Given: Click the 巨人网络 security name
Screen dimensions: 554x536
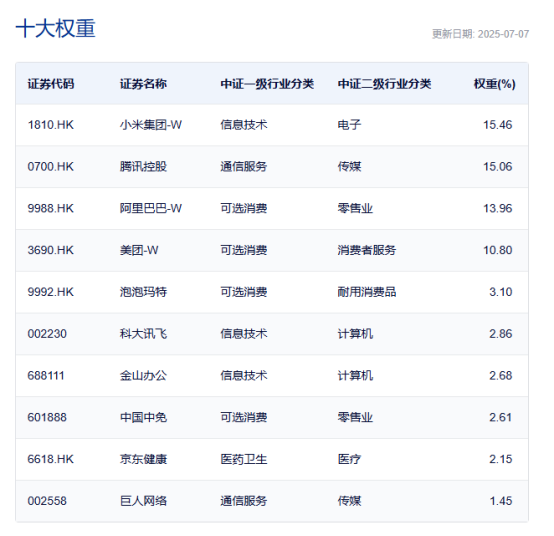Looking at the screenshot, I should pos(143,501).
